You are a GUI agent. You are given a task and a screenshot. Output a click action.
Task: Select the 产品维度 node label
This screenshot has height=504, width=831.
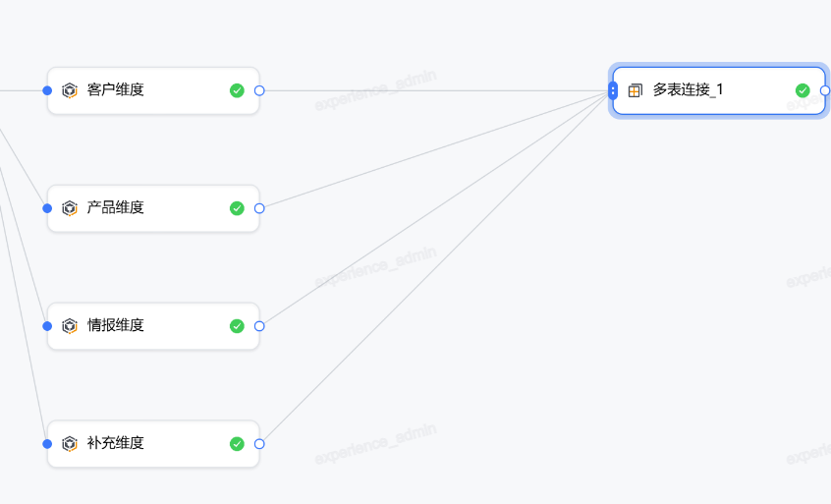click(116, 208)
